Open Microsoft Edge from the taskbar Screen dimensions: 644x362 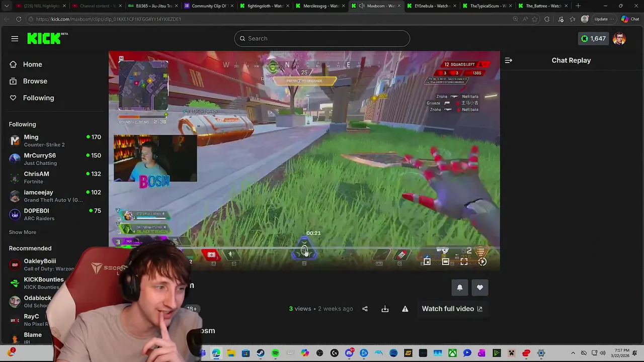[216, 353]
